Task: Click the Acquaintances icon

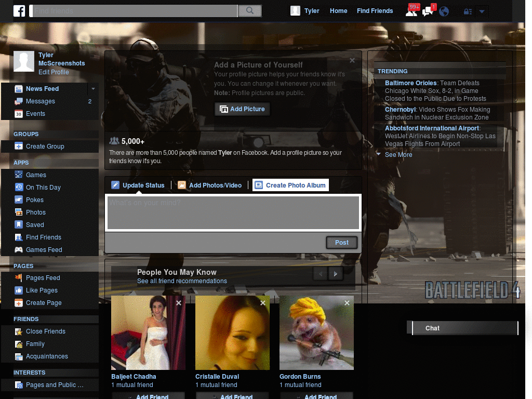Action: click(19, 356)
